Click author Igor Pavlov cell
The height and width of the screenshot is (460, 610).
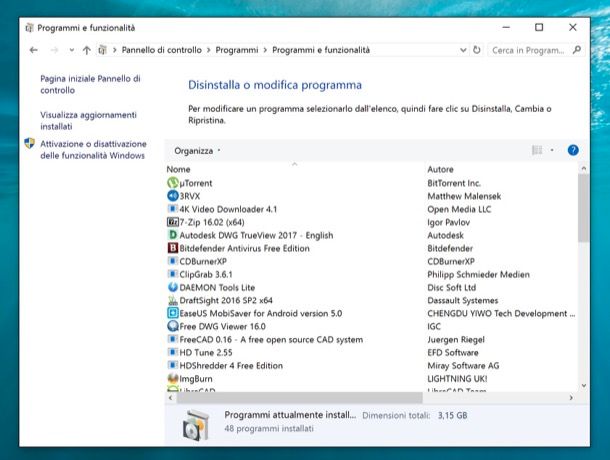coord(449,222)
